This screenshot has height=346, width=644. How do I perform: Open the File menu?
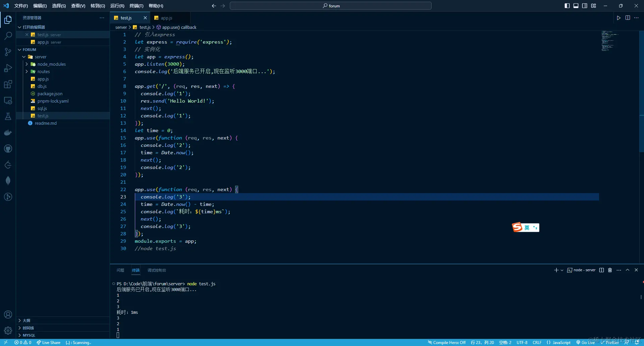pyautogui.click(x=21, y=6)
